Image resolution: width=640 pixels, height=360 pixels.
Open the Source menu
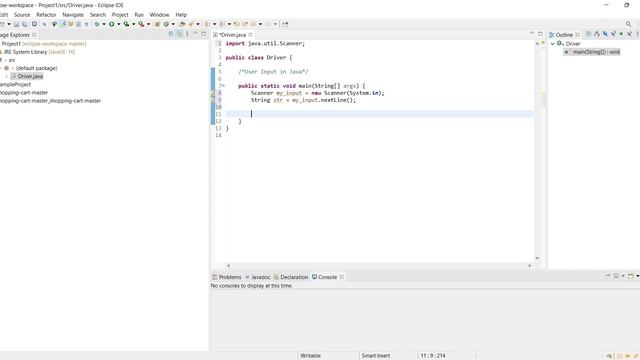(x=22, y=15)
